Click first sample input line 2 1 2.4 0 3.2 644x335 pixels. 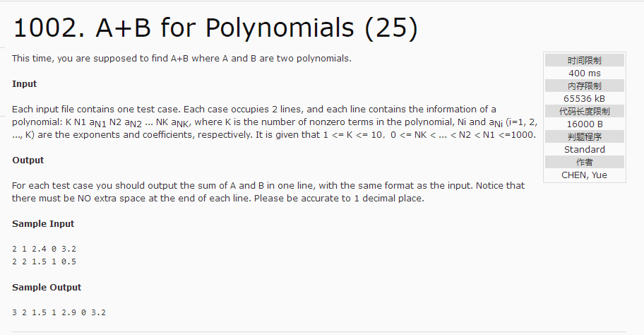[44, 249]
